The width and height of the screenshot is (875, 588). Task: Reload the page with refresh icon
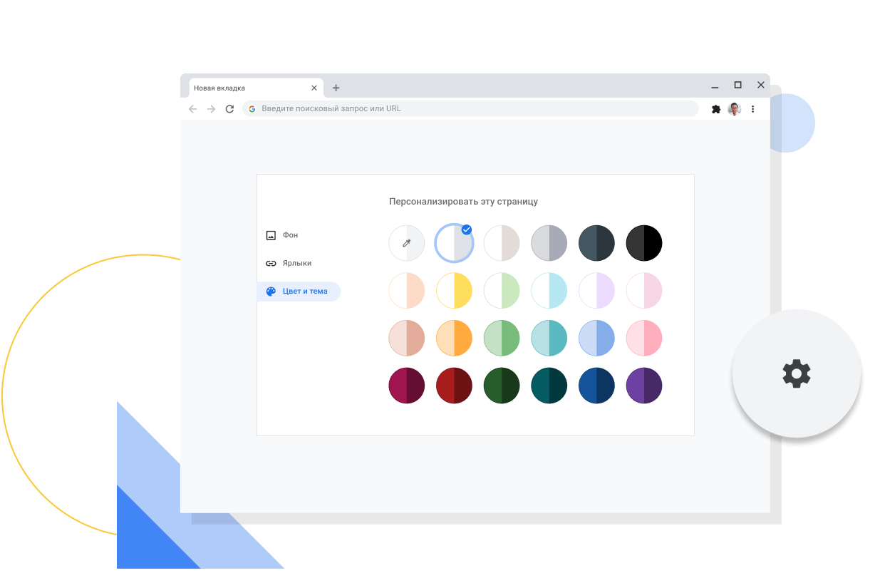[x=229, y=109]
